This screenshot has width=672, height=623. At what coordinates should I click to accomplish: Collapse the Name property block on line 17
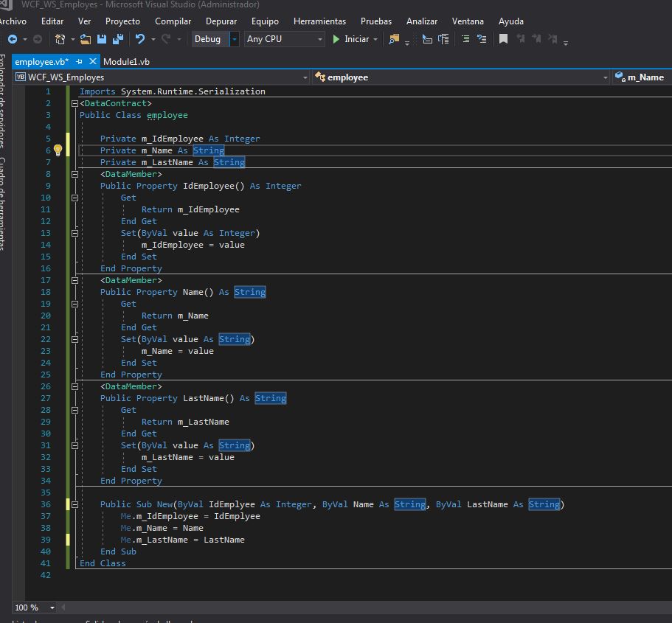75,280
